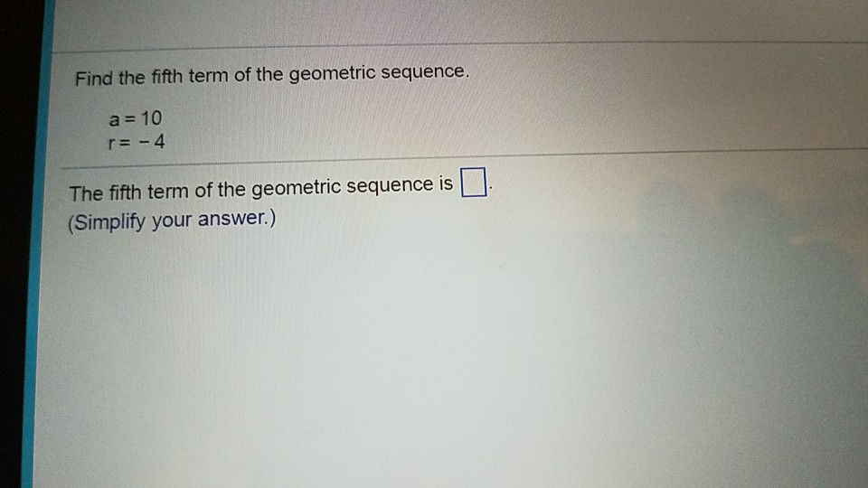This screenshot has height=488, width=868.
Task: Click the number 10 after 'a ='
Action: (151, 117)
